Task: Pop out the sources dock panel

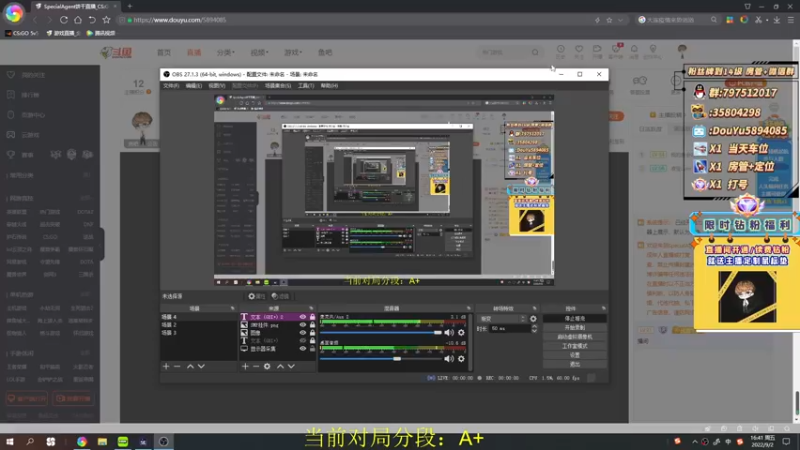Action: coord(311,308)
